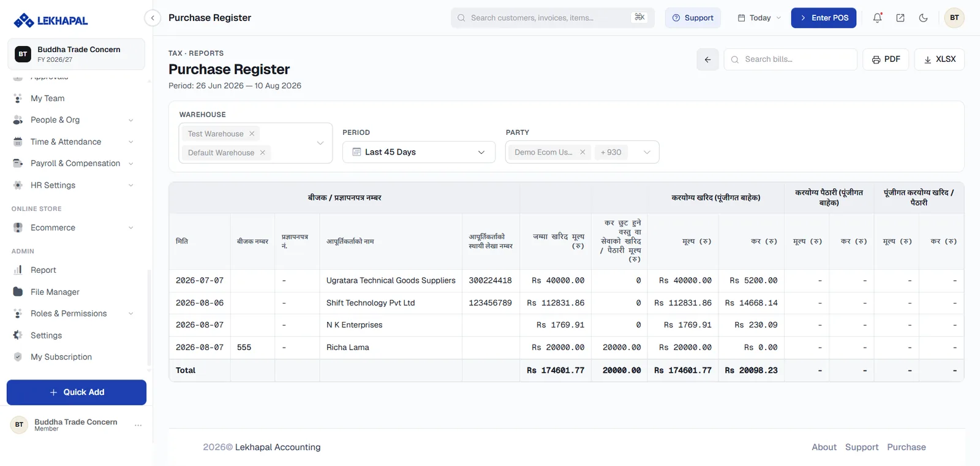Open the notifications bell
The image size is (980, 466).
tap(877, 18)
